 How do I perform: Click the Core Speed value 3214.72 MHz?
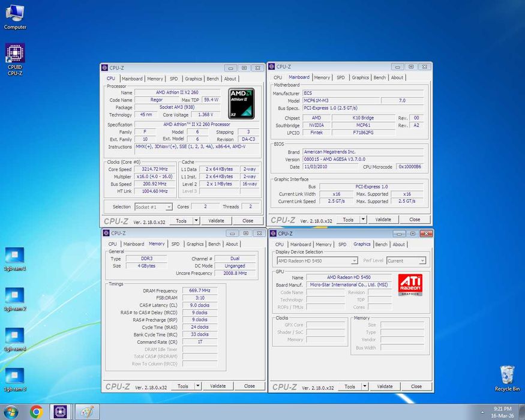(x=155, y=169)
